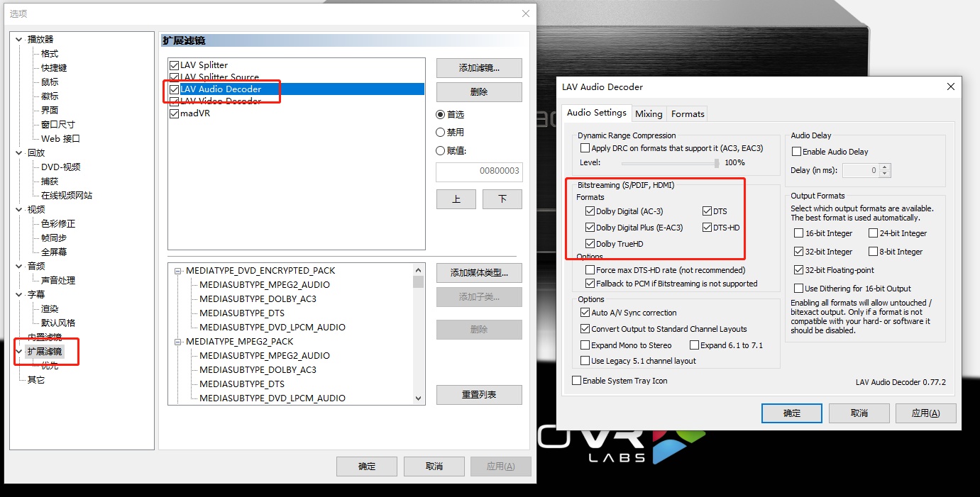The width and height of the screenshot is (980, 497).
Task: Uncheck the DTS-HD bitstreaming format
Action: 707,228
